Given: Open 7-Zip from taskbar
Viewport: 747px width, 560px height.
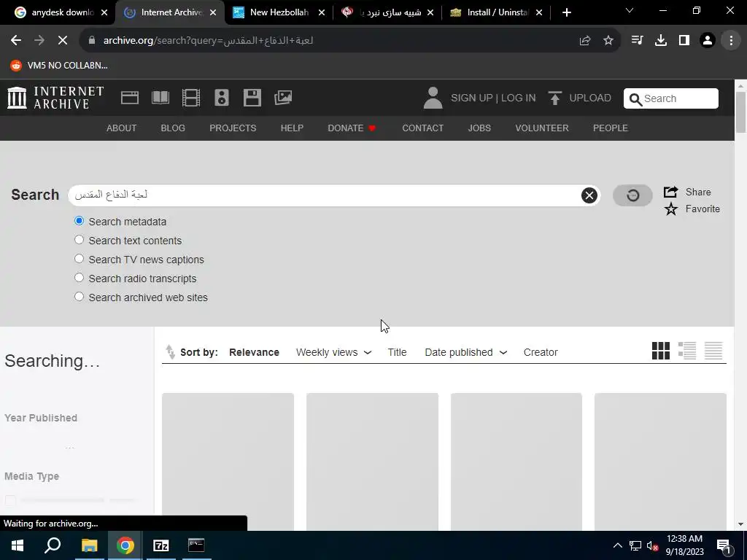Looking at the screenshot, I should [x=161, y=545].
